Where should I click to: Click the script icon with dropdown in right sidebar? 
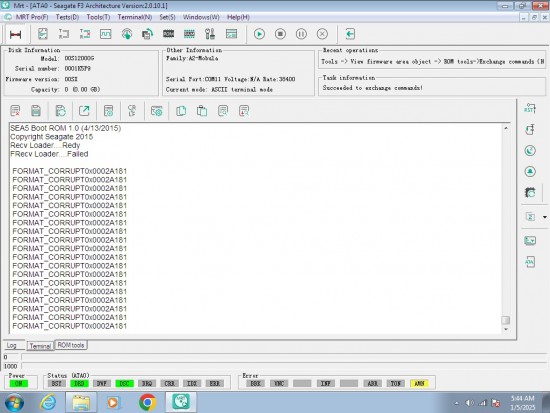pos(530,217)
